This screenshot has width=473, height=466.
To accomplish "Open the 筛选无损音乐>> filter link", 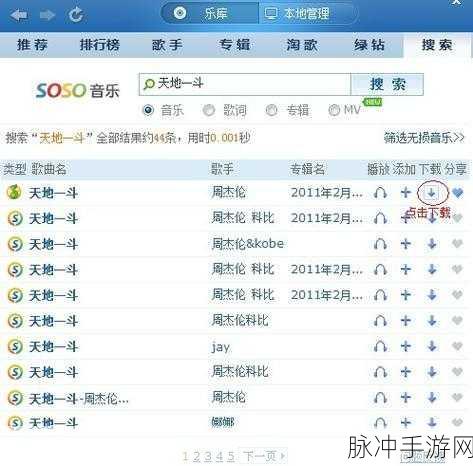I will [424, 137].
